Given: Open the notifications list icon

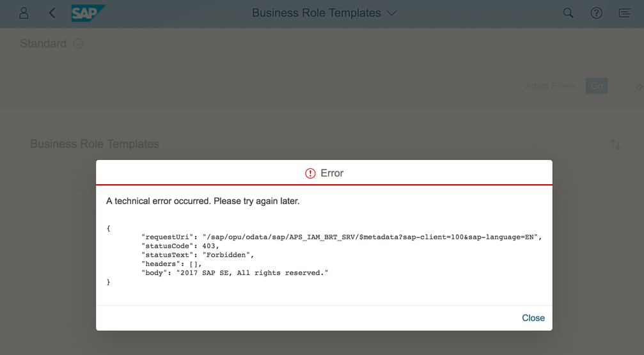Looking at the screenshot, I should 624,13.
